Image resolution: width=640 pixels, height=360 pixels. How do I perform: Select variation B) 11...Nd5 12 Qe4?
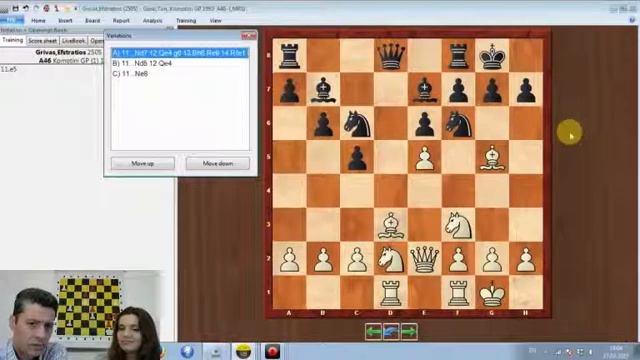click(180, 63)
